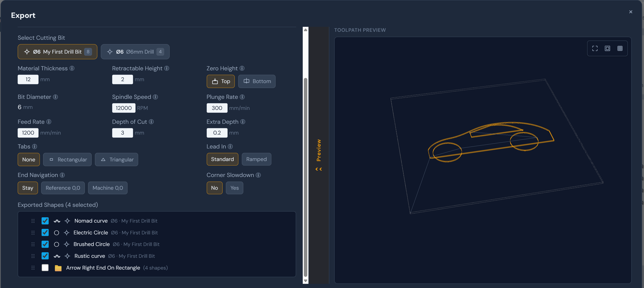Click the scrollbar down arrow

(306, 281)
